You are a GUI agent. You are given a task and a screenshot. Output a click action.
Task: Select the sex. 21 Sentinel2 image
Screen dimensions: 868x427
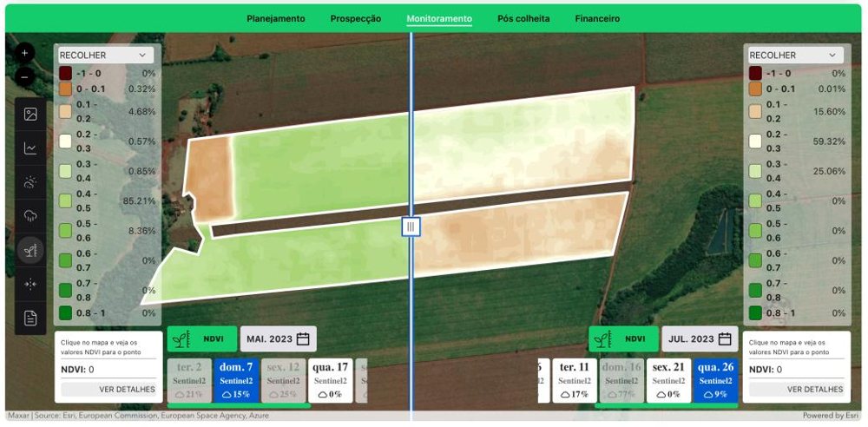tap(668, 380)
